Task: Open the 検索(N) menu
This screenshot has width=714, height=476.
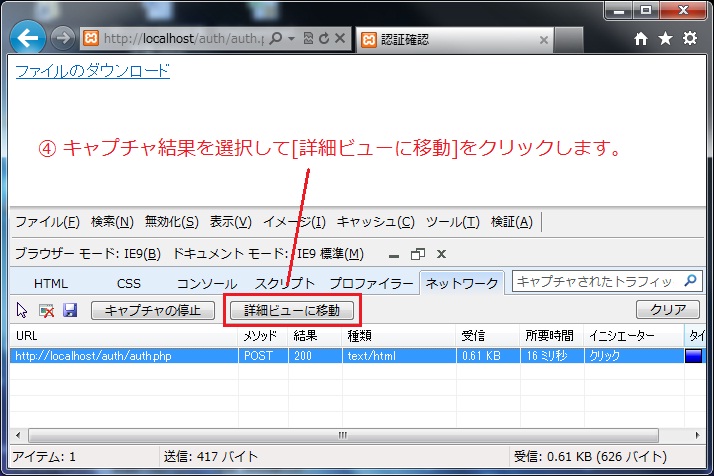Action: point(112,222)
